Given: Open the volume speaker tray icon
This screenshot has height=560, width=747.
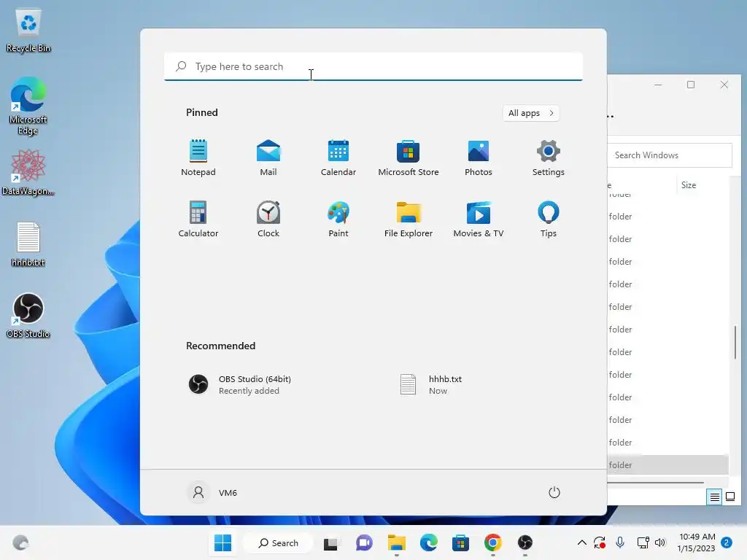Looking at the screenshot, I should tap(660, 542).
